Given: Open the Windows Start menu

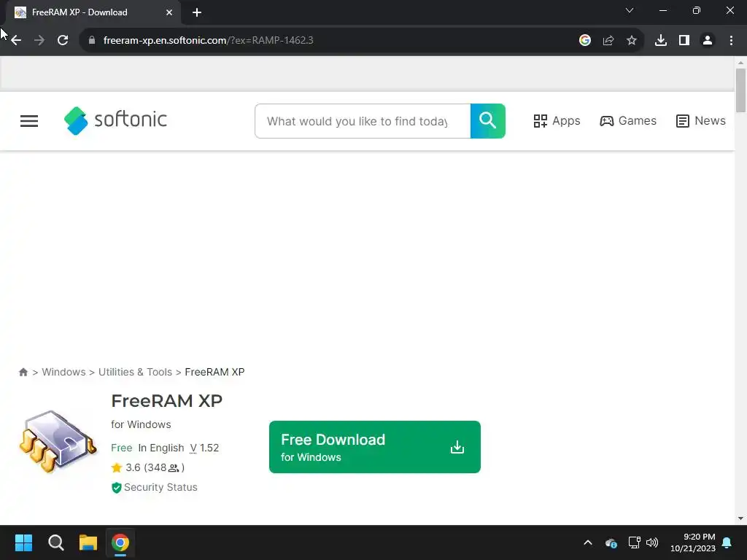Looking at the screenshot, I should 23,542.
